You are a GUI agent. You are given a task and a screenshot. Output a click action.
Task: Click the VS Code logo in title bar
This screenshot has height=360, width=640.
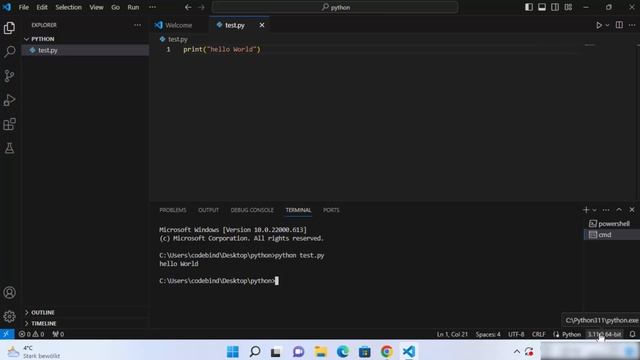7,7
